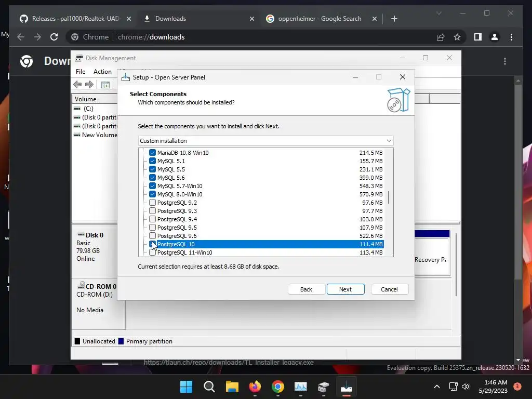Uncheck MariaDB 10.8-Win10 component

152,153
